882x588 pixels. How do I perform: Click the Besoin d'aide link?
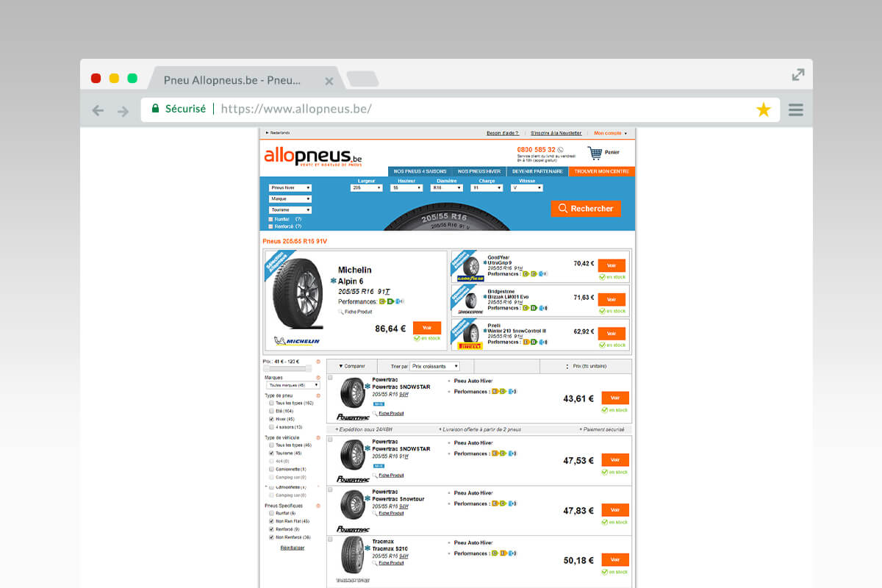503,133
